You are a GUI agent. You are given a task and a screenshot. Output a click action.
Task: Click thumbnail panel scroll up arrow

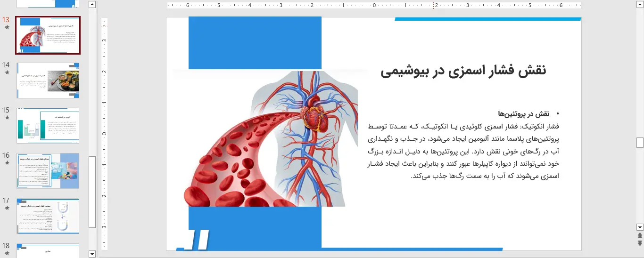(92, 5)
